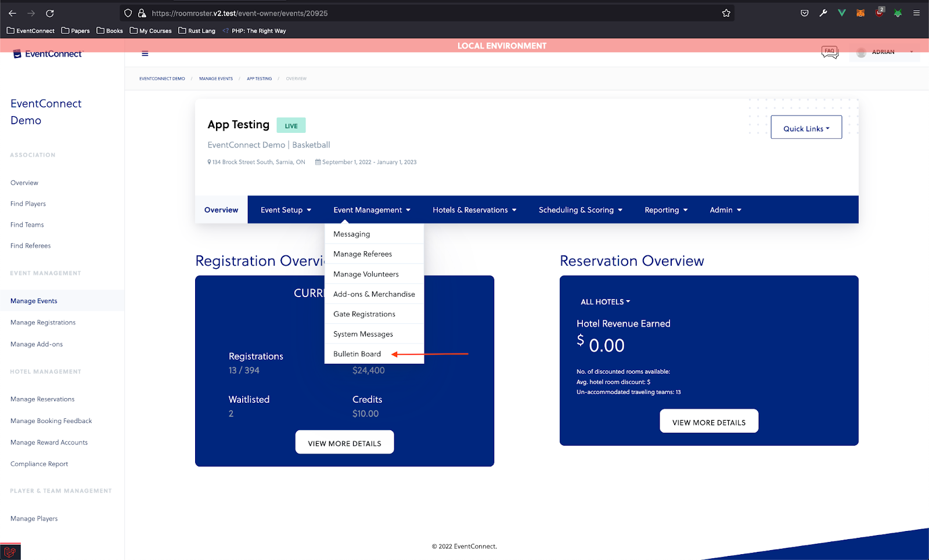The image size is (929, 560).
Task: Open Manage Events in the sidebar
Action: (34, 301)
